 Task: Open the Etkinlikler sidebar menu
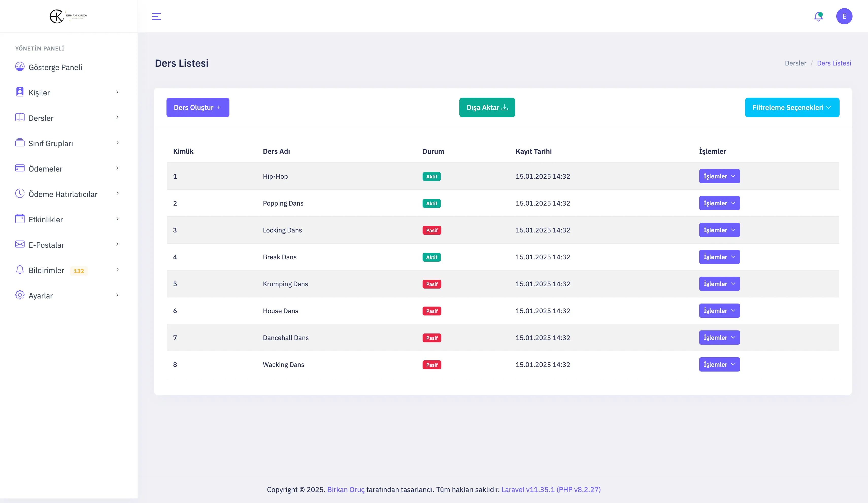46,220
